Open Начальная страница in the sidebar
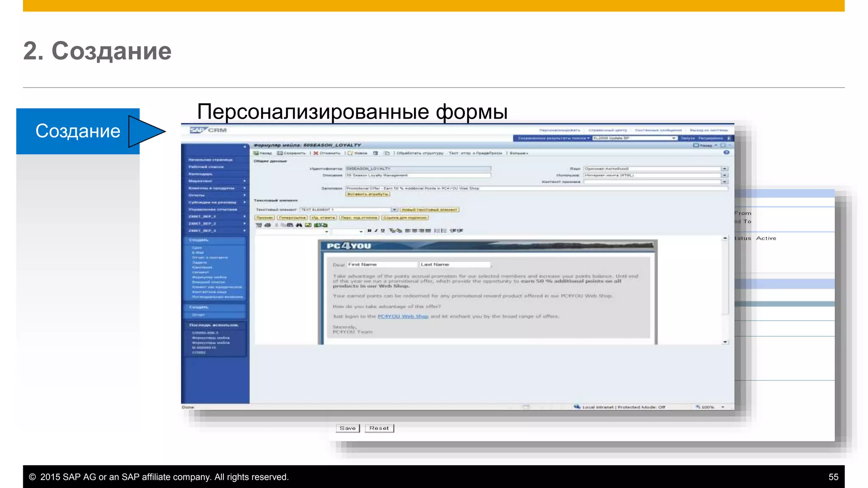 click(x=211, y=160)
